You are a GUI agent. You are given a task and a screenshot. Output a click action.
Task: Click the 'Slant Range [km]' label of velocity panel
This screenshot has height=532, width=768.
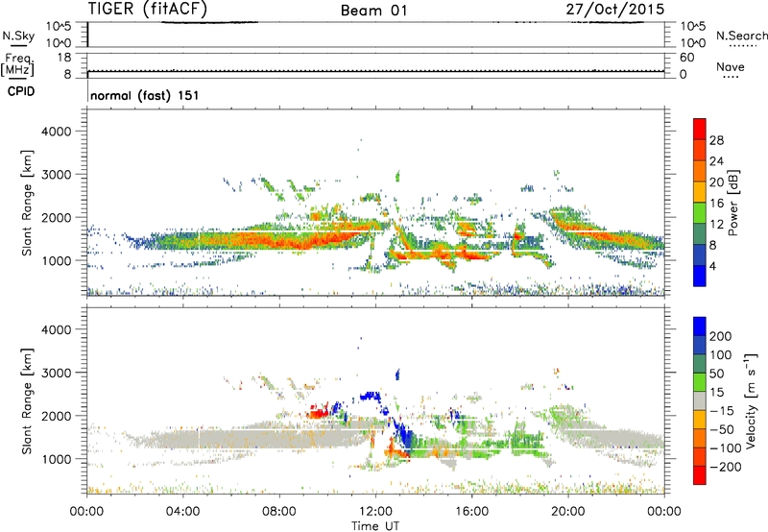(x=27, y=400)
